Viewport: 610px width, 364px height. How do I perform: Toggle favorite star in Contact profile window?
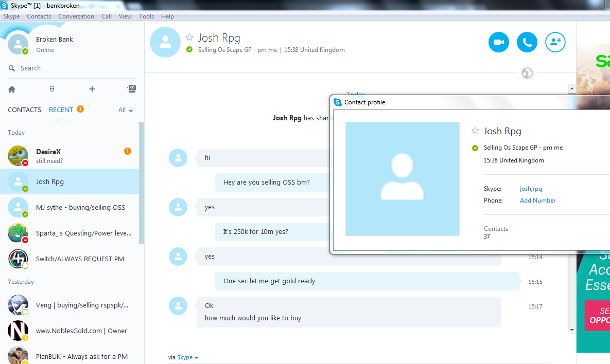[x=475, y=131]
